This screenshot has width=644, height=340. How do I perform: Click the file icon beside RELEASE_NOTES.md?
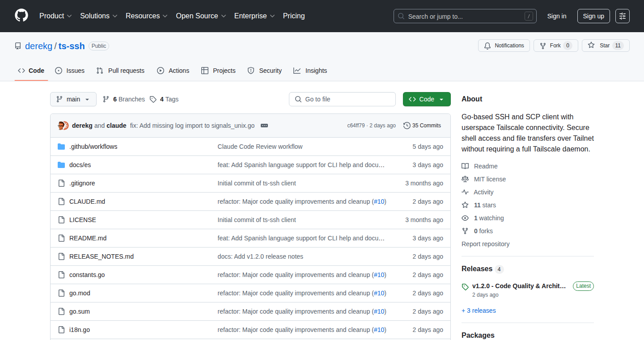point(61,256)
